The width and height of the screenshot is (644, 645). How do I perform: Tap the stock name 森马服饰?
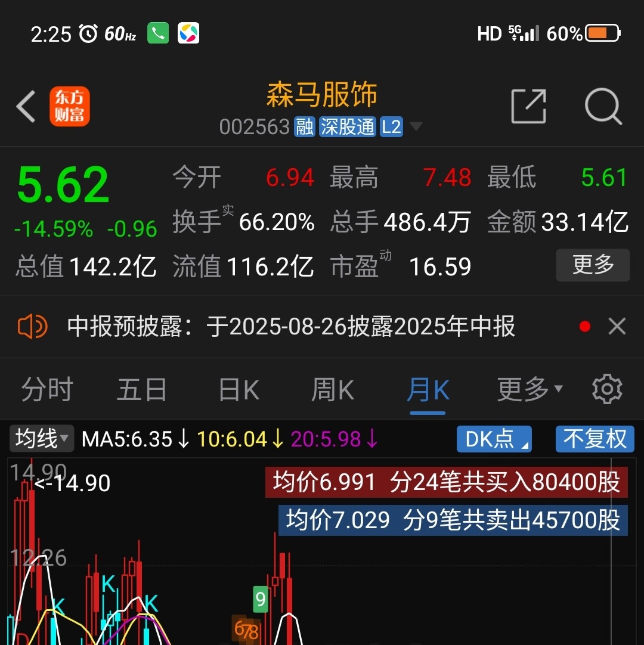click(x=322, y=95)
